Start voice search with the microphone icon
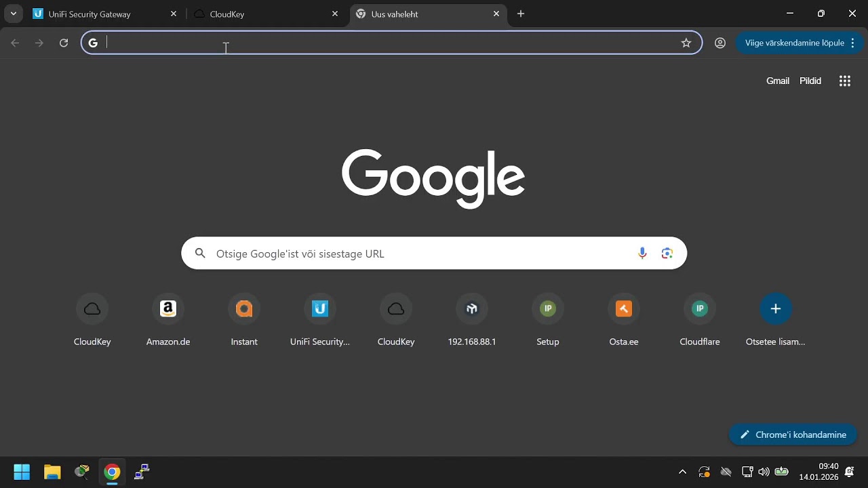868x488 pixels. click(642, 253)
